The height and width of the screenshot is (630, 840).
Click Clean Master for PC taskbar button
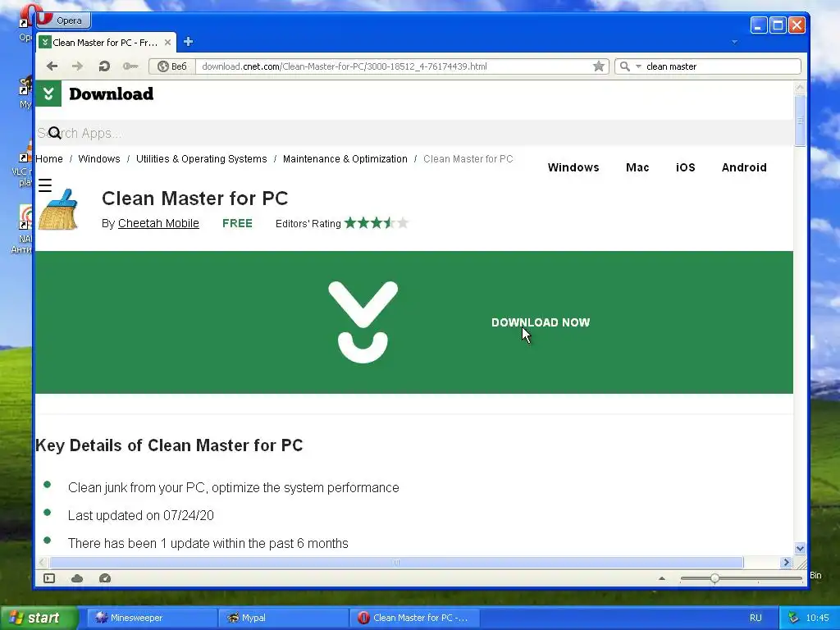pyautogui.click(x=414, y=618)
